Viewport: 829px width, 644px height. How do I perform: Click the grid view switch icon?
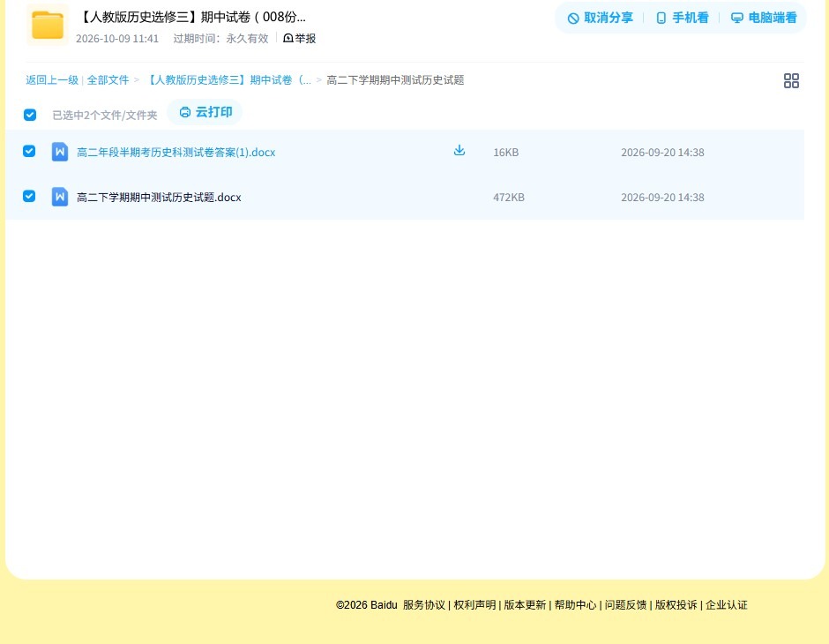[791, 80]
